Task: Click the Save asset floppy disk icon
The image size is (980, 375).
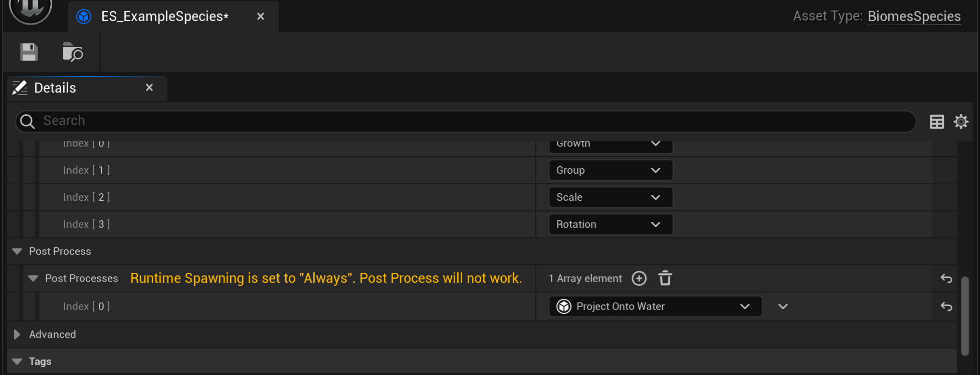Action: point(29,52)
